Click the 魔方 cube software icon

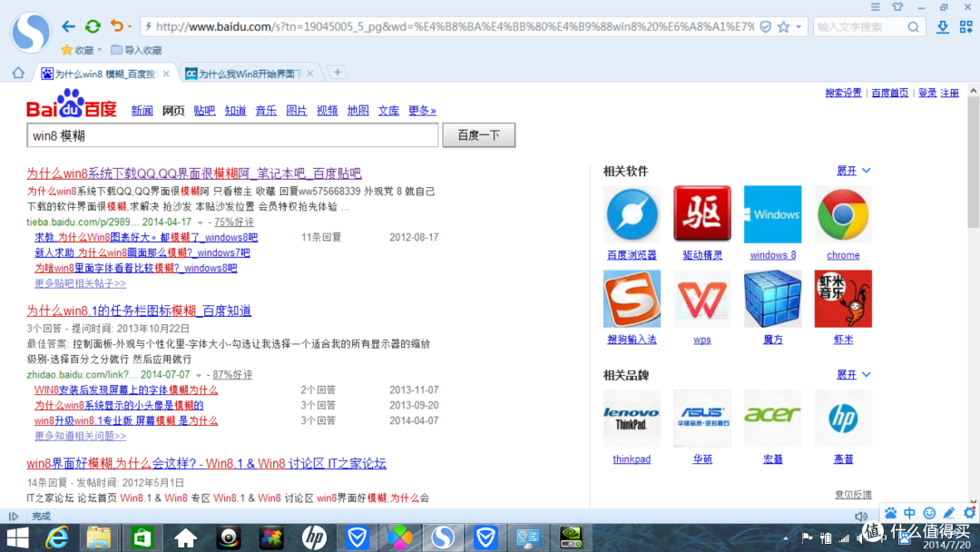772,299
